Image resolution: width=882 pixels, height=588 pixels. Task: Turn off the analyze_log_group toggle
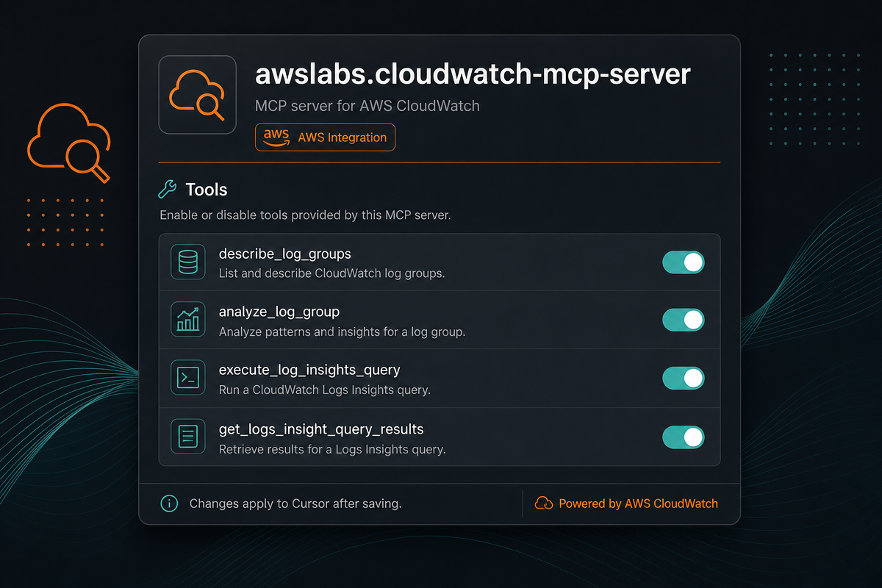pos(684,320)
